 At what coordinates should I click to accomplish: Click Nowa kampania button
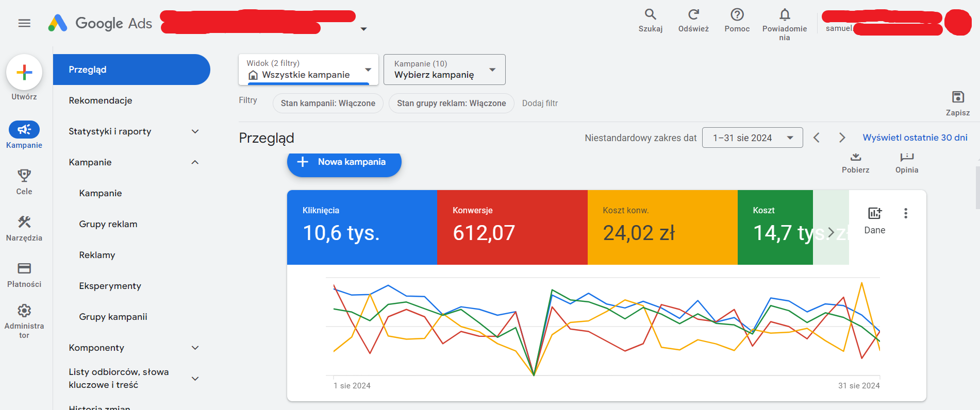point(344,162)
